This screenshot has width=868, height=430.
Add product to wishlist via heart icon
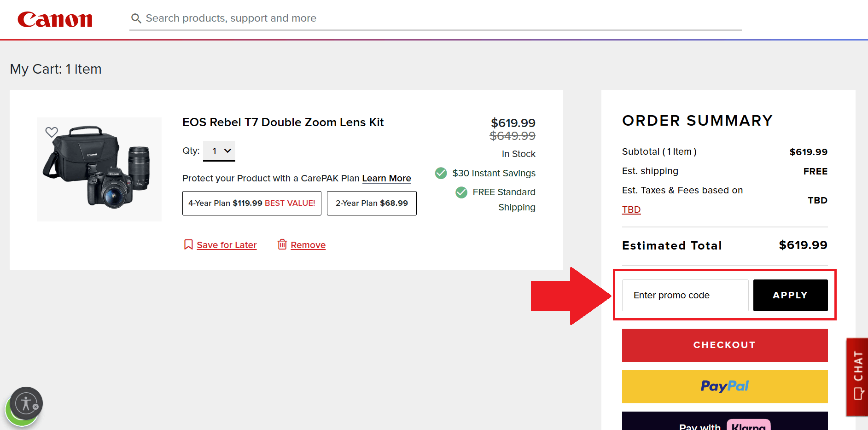[52, 132]
